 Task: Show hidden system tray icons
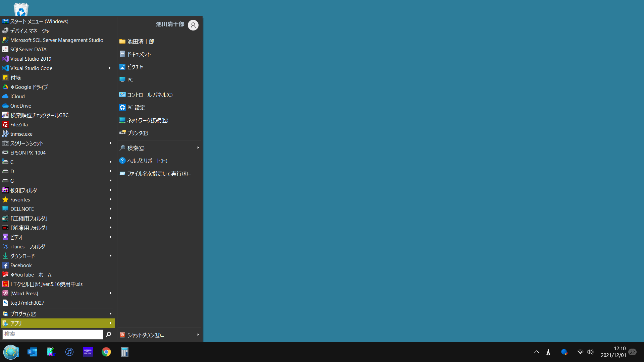pyautogui.click(x=537, y=352)
